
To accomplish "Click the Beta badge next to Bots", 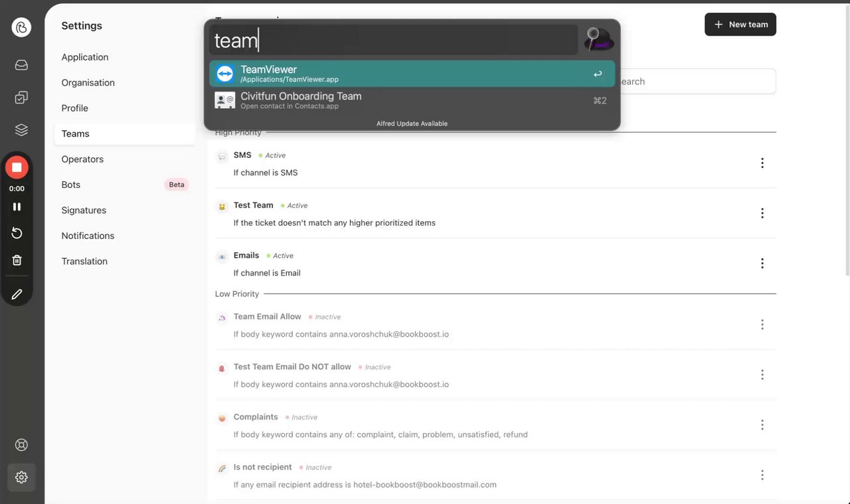I will tap(177, 185).
